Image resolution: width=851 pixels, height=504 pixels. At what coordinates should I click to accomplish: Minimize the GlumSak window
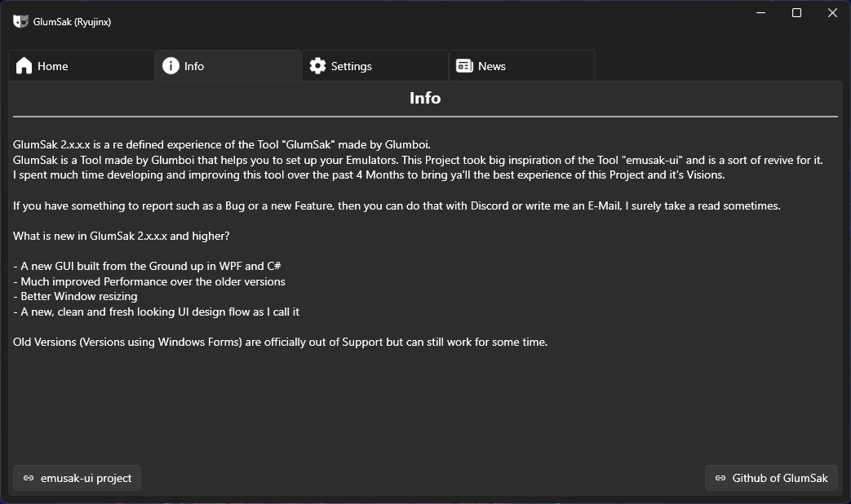761,12
